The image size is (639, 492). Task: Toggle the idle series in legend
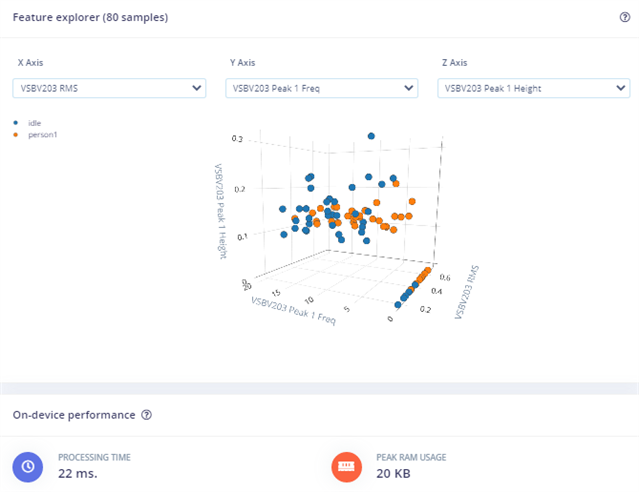[34, 123]
